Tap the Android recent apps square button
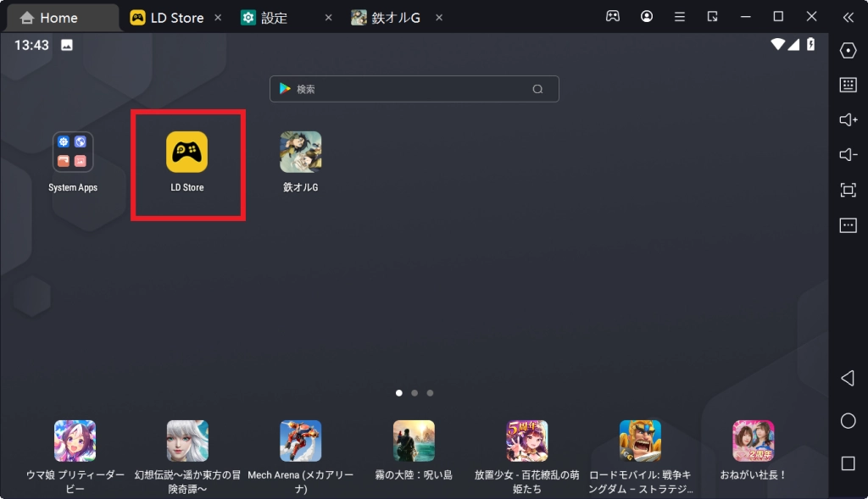 (x=848, y=463)
